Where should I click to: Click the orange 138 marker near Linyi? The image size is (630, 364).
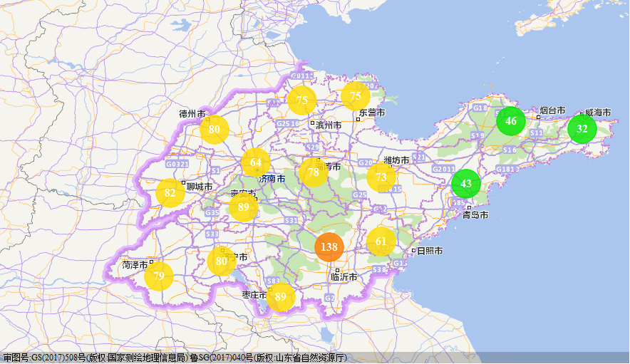(329, 246)
